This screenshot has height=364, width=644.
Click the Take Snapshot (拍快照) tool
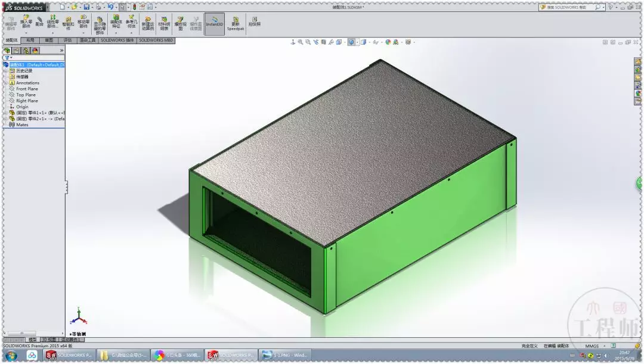(x=255, y=21)
